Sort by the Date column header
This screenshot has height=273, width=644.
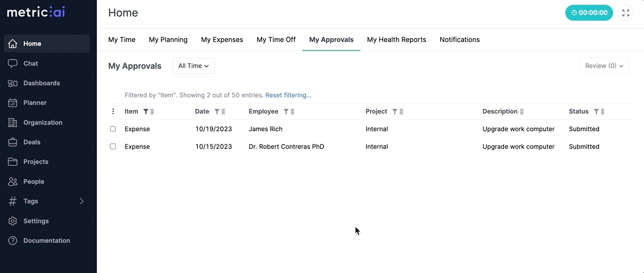(x=202, y=111)
